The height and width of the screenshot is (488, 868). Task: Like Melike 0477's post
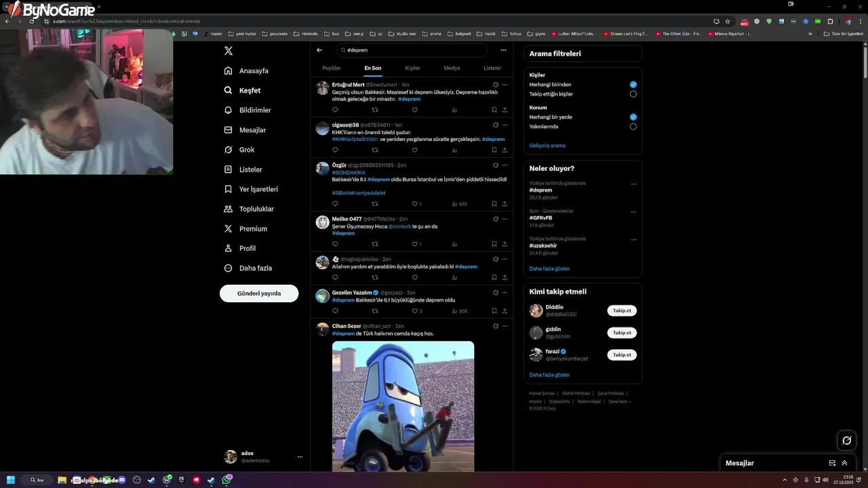pos(416,244)
